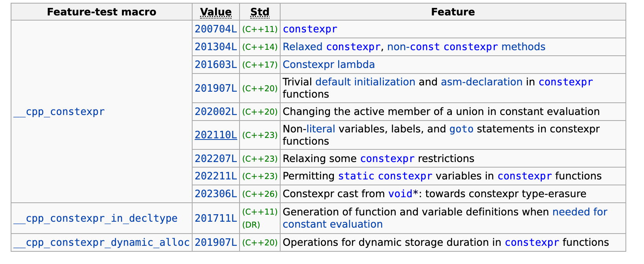This screenshot has width=644, height=264.
Task: Open the 202306L value link
Action: click(x=216, y=194)
